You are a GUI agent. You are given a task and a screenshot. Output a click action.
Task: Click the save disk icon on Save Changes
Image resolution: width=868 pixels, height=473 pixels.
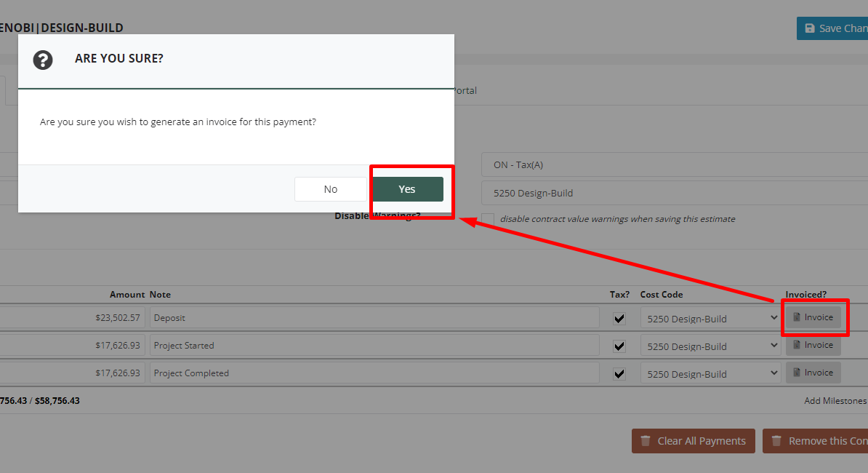click(809, 28)
